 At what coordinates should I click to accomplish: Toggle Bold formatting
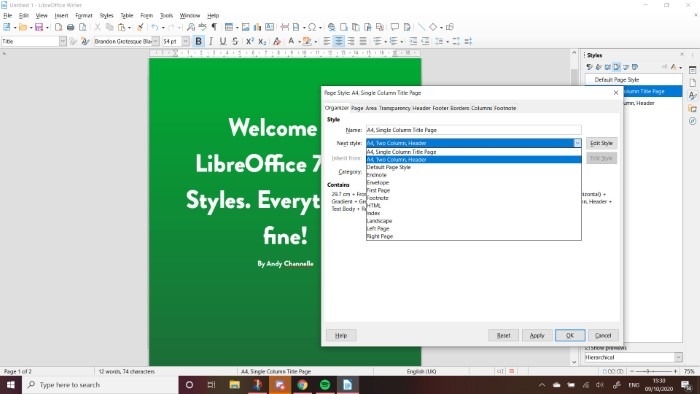click(x=199, y=41)
